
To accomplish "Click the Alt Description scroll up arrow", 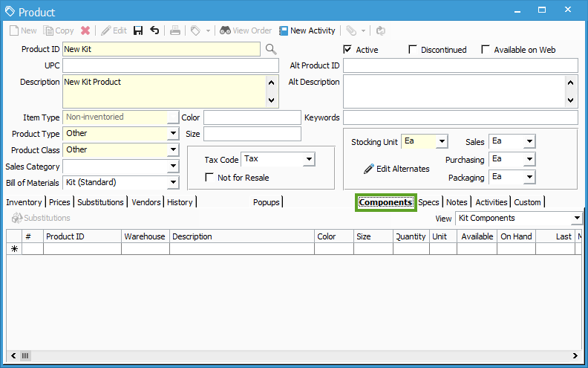I will click(x=570, y=83).
